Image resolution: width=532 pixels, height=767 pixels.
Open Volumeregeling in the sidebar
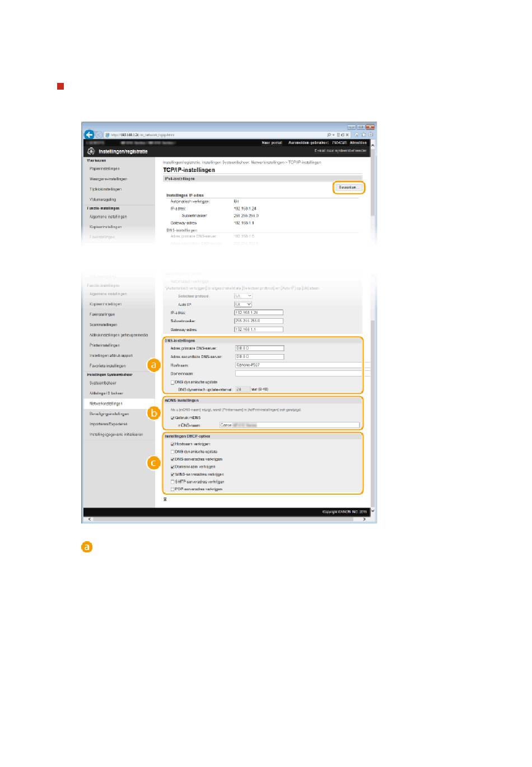103,199
